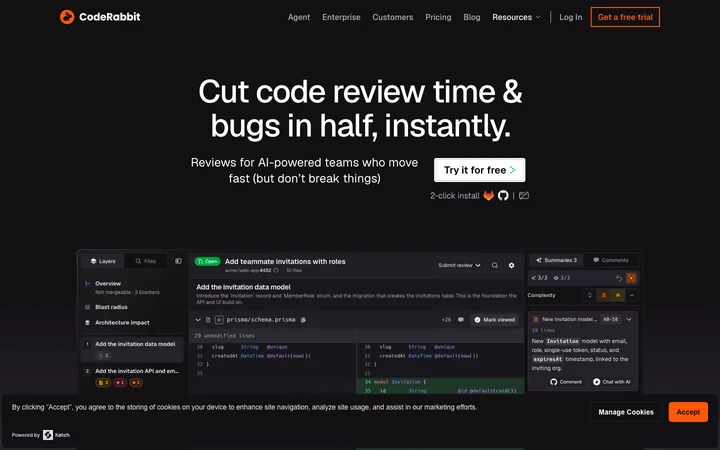Open the Agent page
Viewport: 720px width, 450px height.
299,17
